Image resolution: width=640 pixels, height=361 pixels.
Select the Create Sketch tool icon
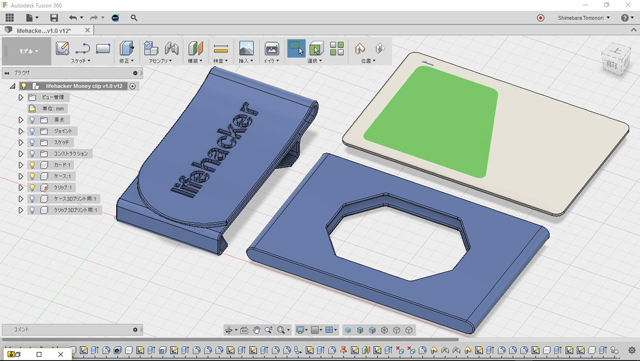(x=62, y=49)
